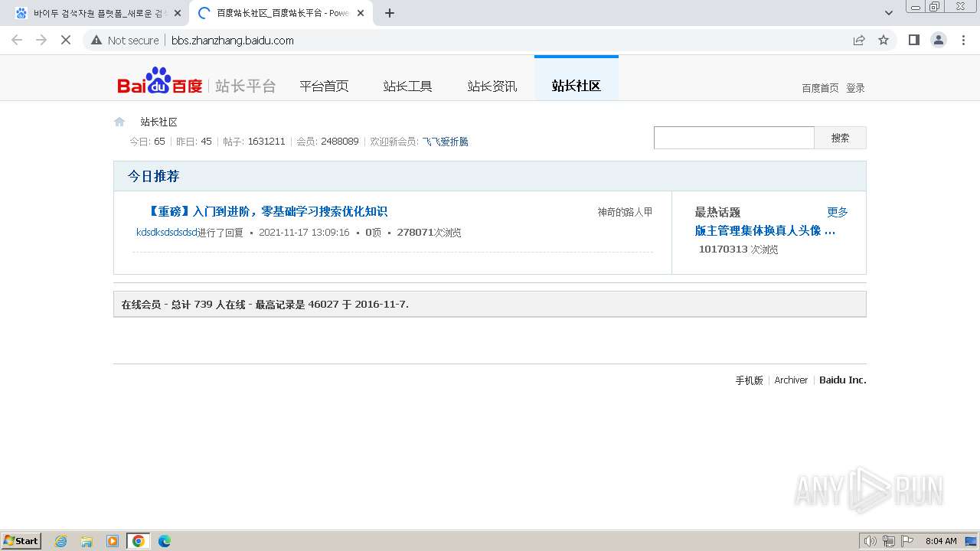The width and height of the screenshot is (980, 551).
Task: Click 更多 in hot topics
Action: [x=837, y=212]
